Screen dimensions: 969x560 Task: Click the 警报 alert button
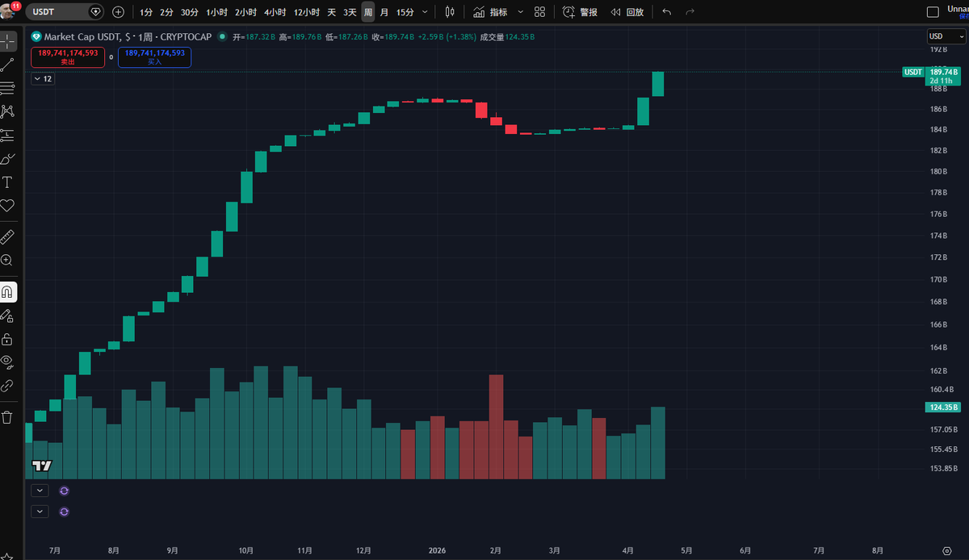[x=580, y=12]
